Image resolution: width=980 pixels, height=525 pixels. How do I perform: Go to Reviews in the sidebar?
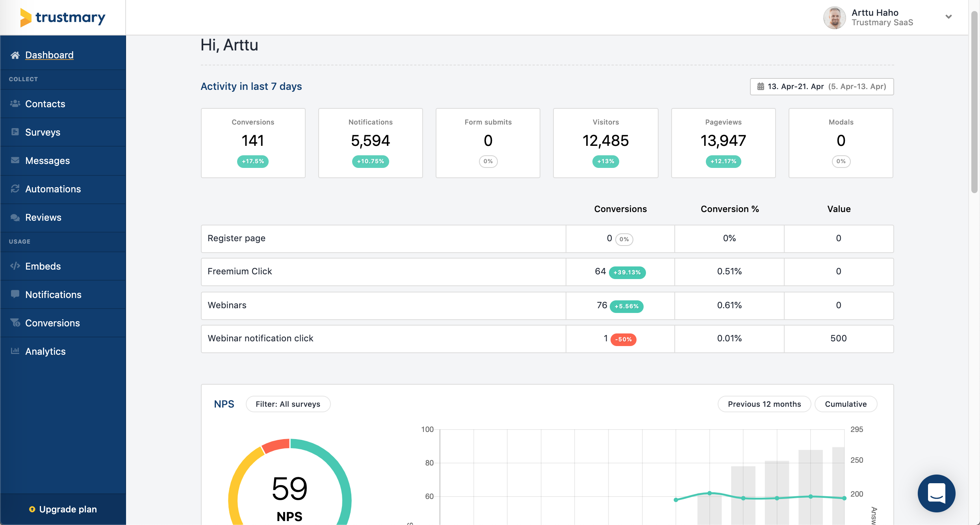tap(43, 217)
